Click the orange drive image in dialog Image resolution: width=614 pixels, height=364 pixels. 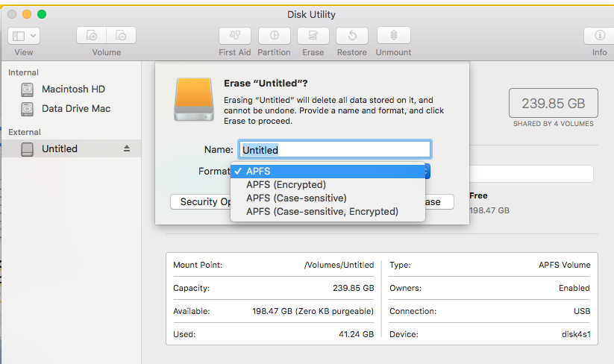[194, 99]
